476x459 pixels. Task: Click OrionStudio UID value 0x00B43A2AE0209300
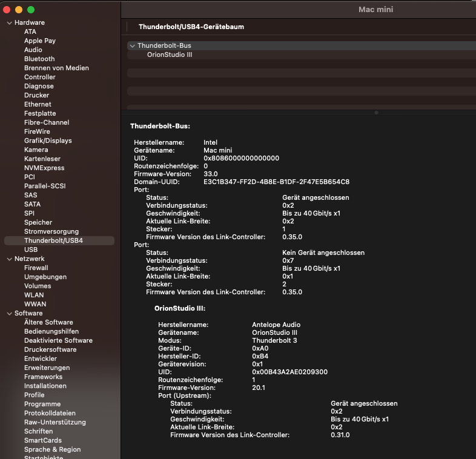(289, 372)
